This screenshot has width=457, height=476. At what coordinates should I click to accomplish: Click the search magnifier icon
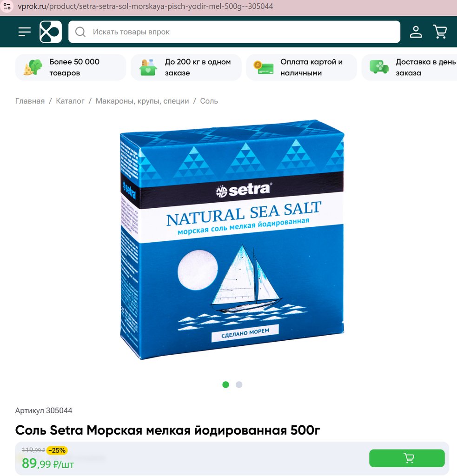80,32
